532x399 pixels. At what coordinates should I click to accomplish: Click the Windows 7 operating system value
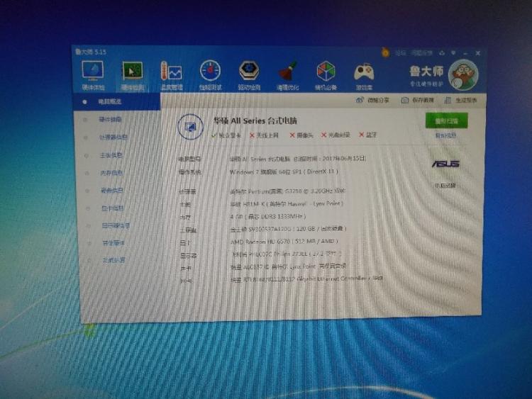(x=284, y=172)
